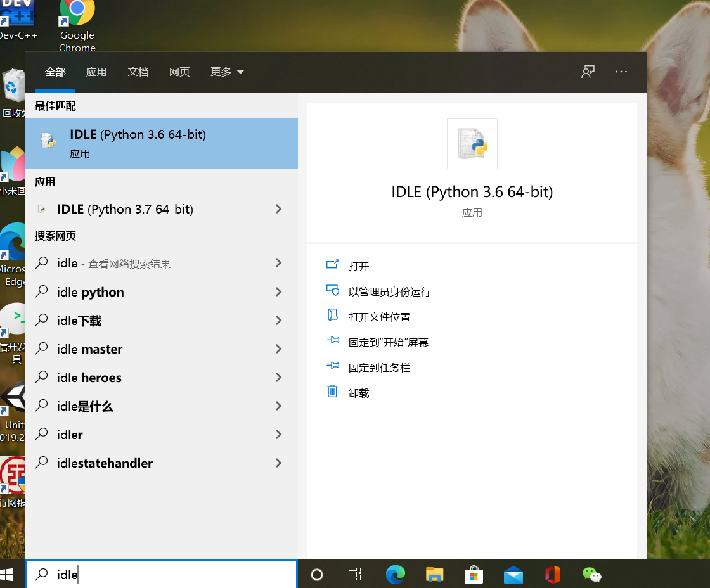710x588 pixels.
Task: Expand the 'idle是什么' suggestion chevron
Action: tap(278, 406)
